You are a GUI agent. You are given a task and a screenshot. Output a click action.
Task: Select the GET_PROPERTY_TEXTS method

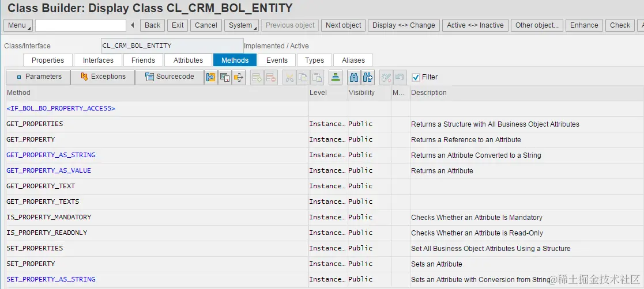tap(43, 201)
